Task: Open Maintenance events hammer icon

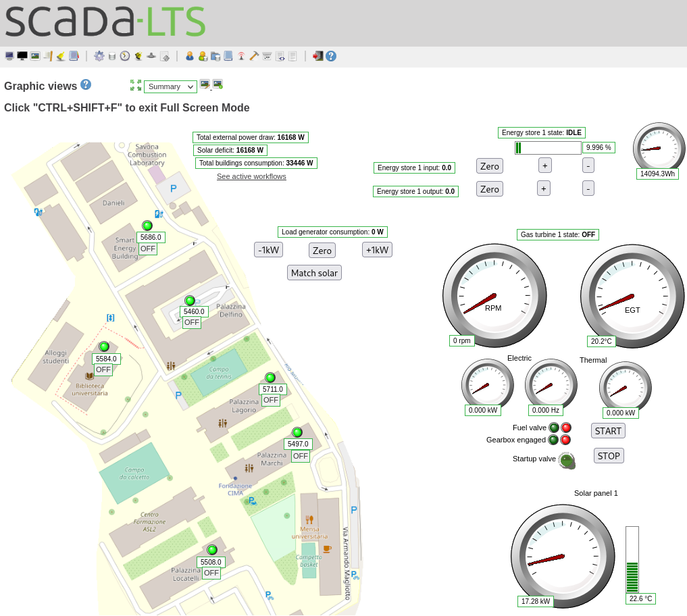Action: point(254,56)
